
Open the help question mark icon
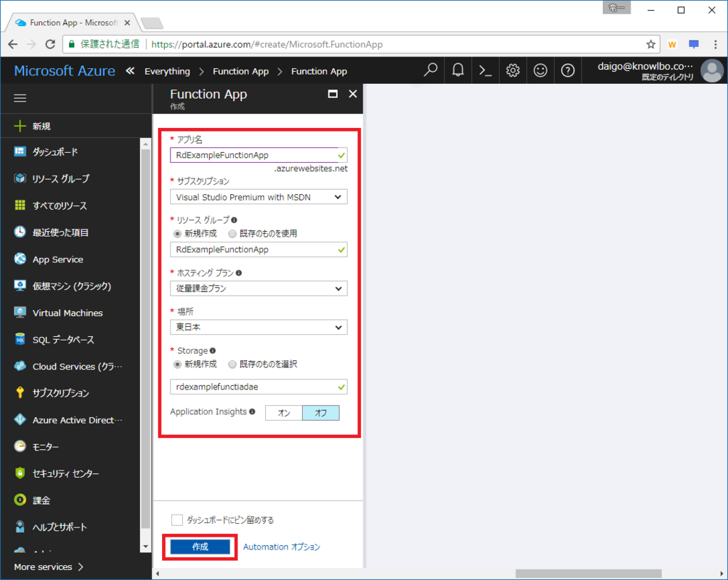567,70
